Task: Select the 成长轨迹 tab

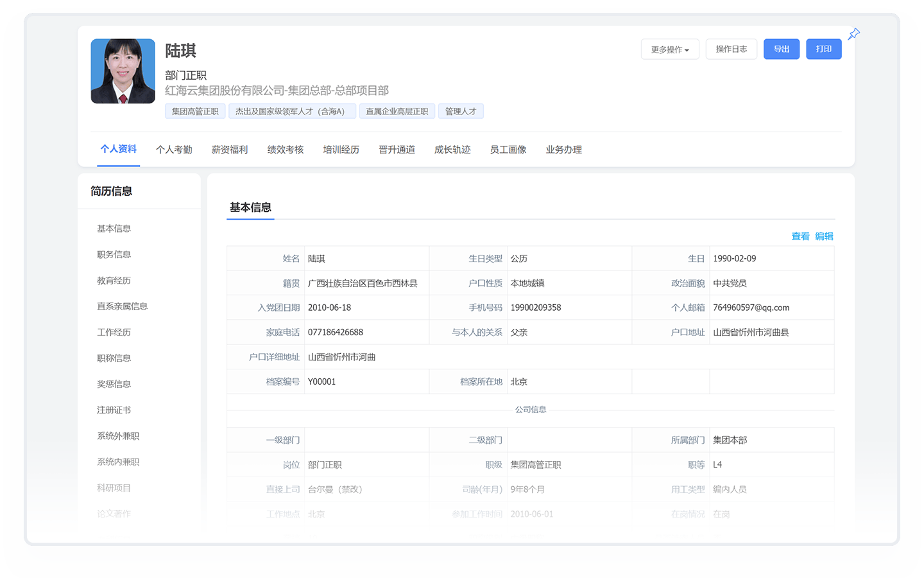Action: pyautogui.click(x=452, y=150)
